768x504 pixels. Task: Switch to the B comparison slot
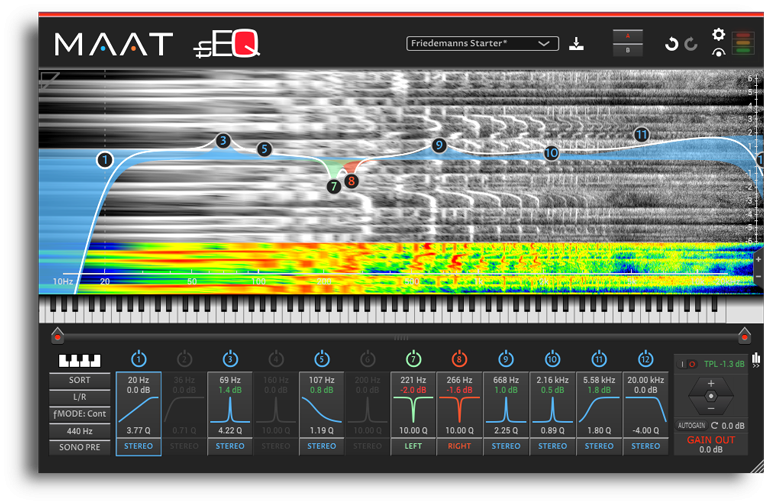tap(628, 50)
